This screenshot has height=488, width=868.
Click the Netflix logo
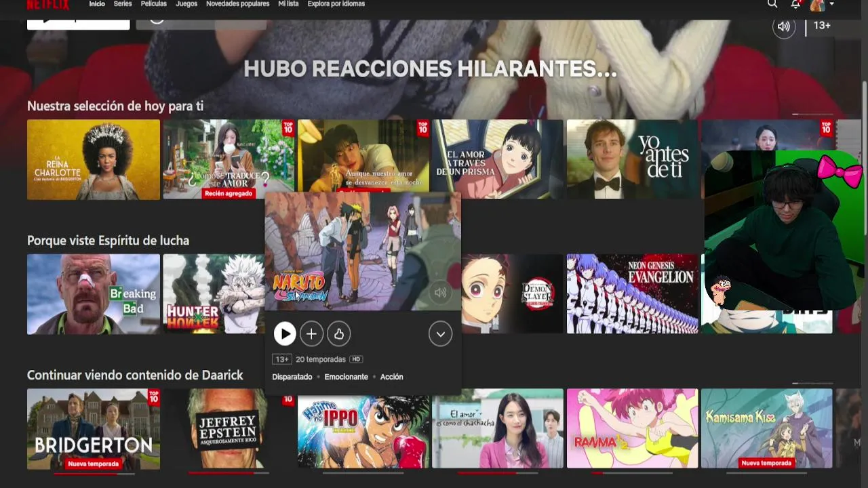coord(47,4)
